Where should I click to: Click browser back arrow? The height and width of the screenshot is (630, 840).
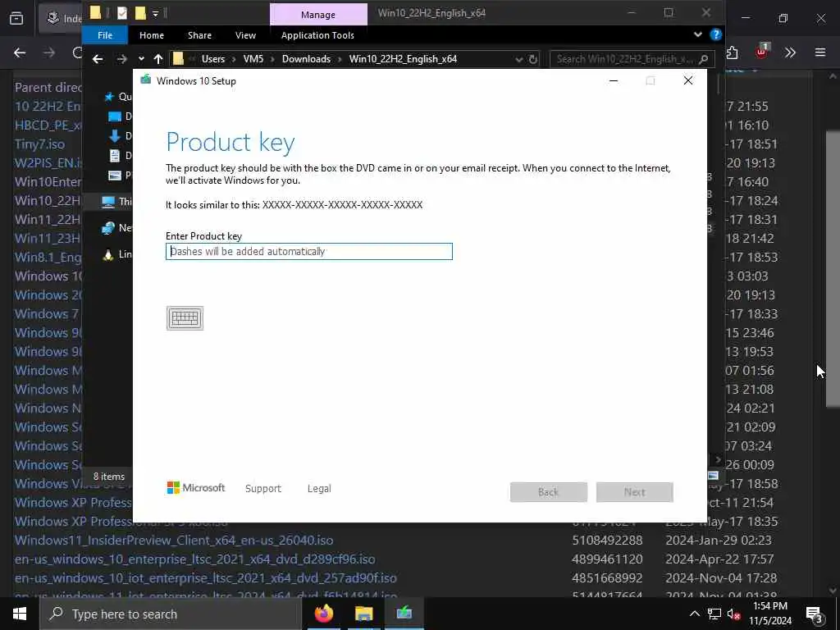[20, 52]
